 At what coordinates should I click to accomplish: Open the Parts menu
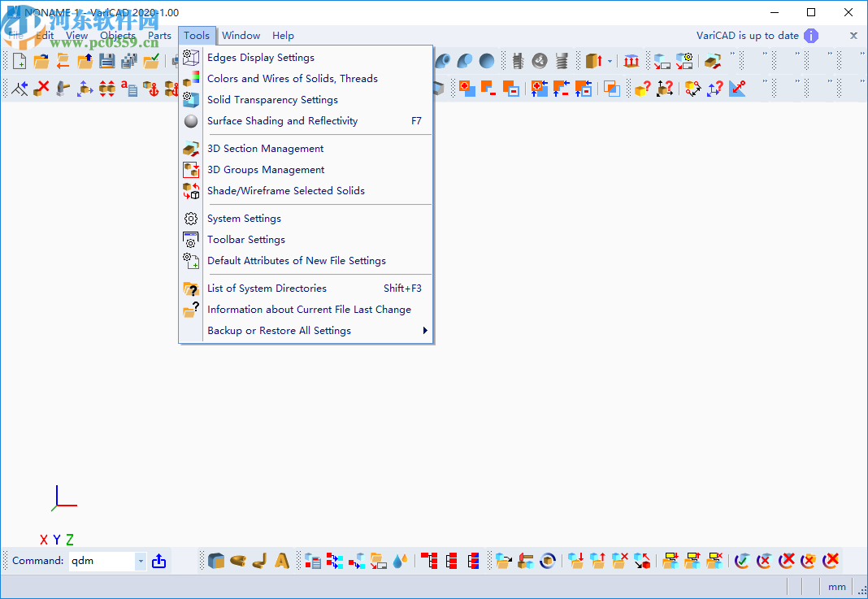tap(159, 36)
